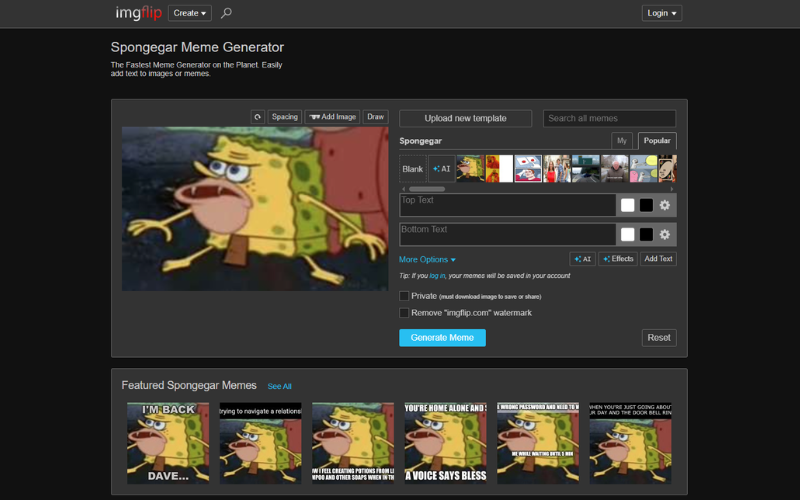Open Bottom Text black outline color swatch
800x500 pixels.
tap(646, 234)
